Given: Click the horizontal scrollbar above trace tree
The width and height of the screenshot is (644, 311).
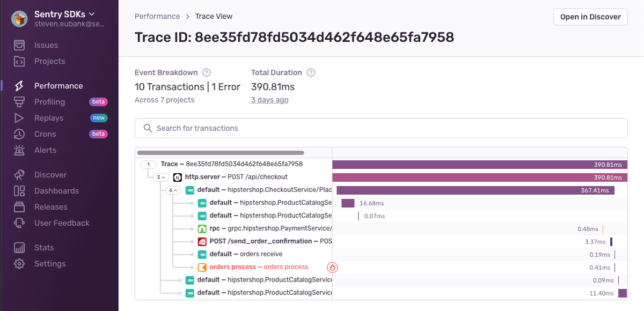Looking at the screenshot, I should pyautogui.click(x=221, y=153).
